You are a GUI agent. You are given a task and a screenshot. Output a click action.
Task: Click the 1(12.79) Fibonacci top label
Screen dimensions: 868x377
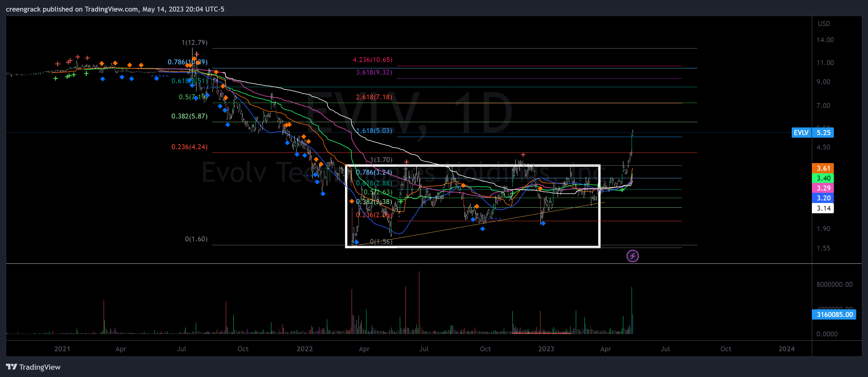point(194,43)
